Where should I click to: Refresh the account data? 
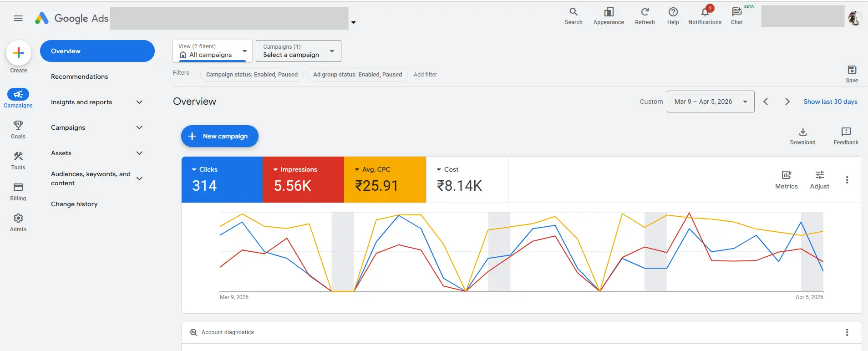click(x=645, y=16)
